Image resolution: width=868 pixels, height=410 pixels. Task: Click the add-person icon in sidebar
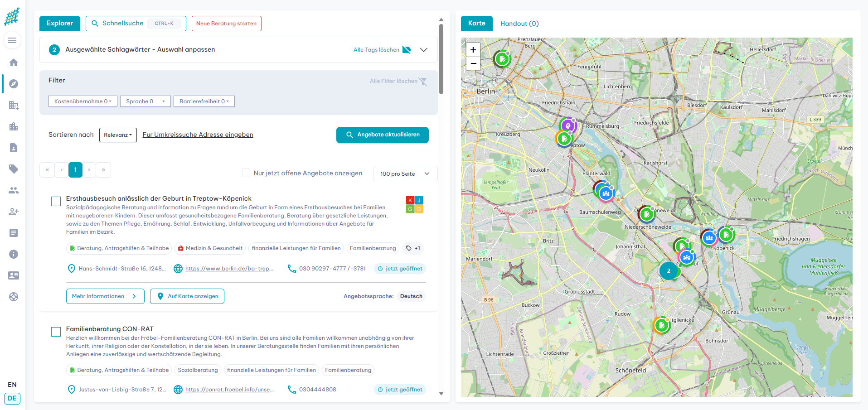pos(14,212)
